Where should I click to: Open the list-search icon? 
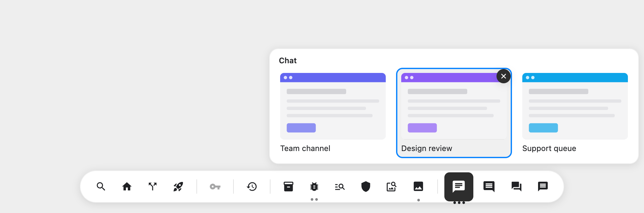tap(340, 187)
